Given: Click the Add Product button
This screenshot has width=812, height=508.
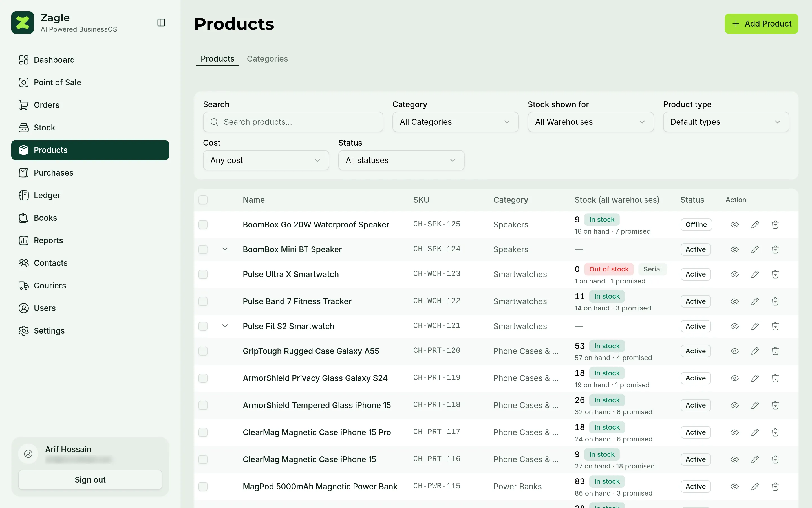Looking at the screenshot, I should click(761, 23).
